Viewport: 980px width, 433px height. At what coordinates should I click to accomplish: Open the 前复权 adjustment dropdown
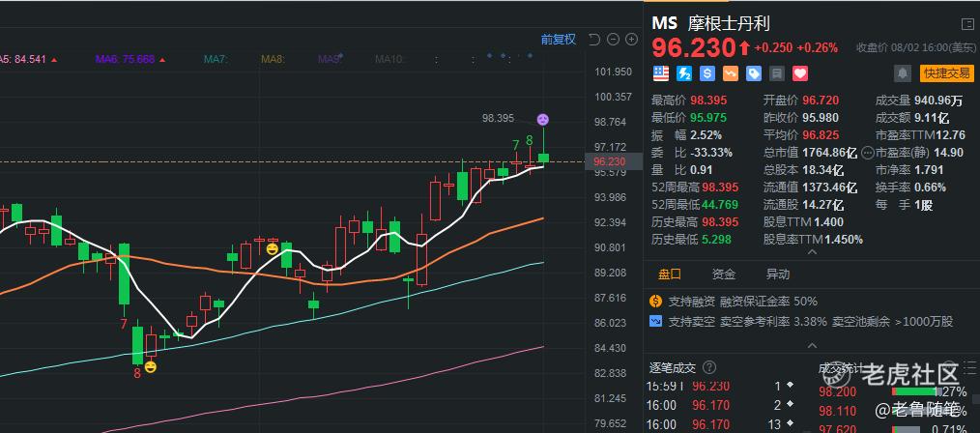tap(558, 40)
